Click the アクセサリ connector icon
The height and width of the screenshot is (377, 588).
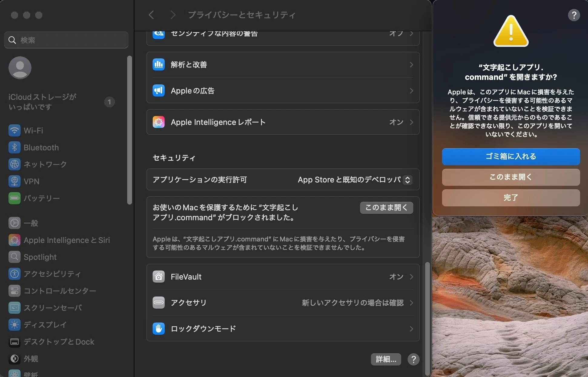pyautogui.click(x=158, y=303)
